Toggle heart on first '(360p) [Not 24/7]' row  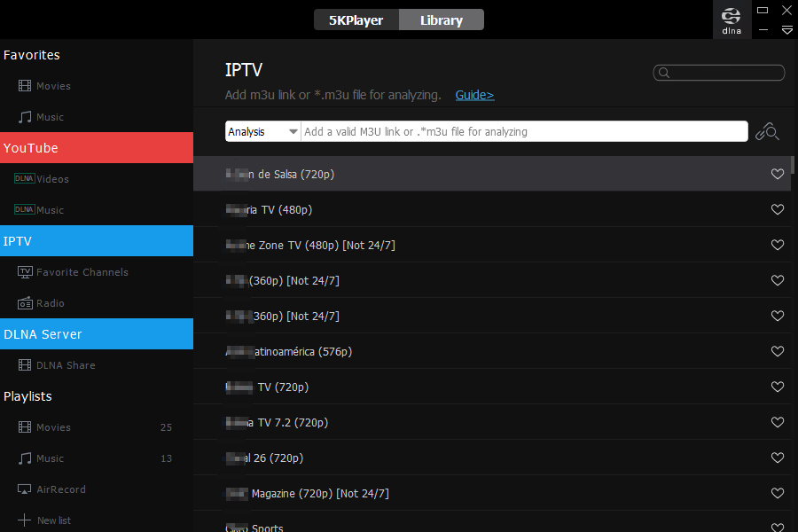[x=777, y=280]
